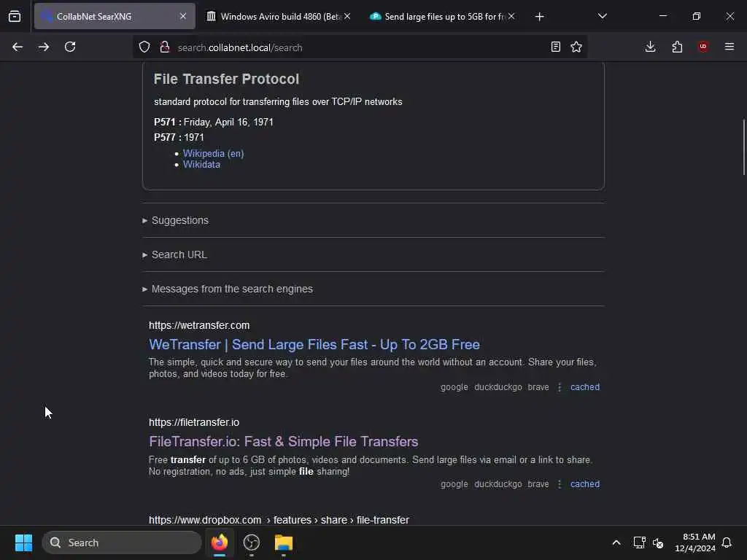Click the https://filetransfer.io URL
Screen dimensions: 747x560
coord(194,422)
